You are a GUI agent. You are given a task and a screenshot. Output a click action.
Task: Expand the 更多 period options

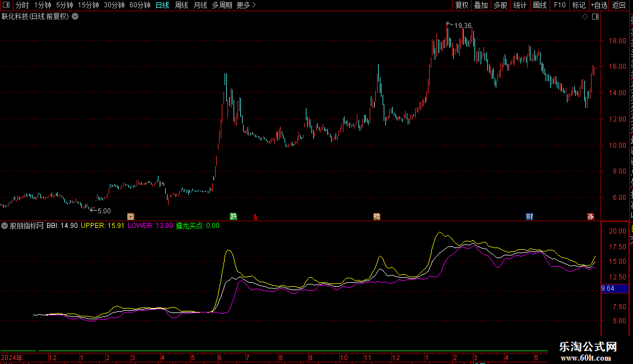[x=246, y=5]
